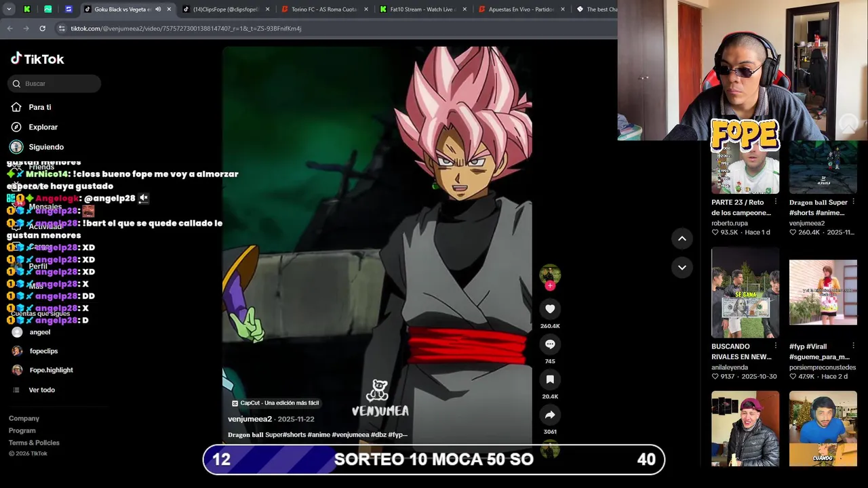
Task: Select the green K pinned tab
Action: tap(27, 9)
